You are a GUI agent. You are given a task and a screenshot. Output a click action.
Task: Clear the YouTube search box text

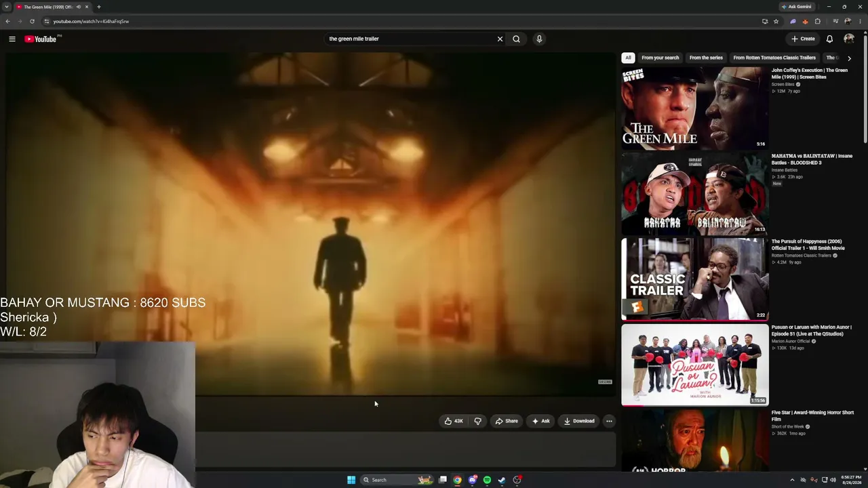pos(500,39)
